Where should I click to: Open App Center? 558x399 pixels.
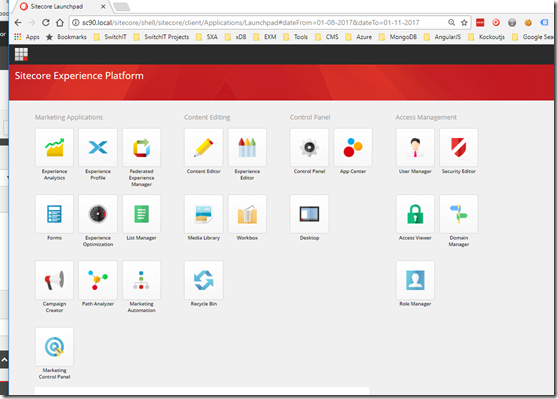click(353, 148)
